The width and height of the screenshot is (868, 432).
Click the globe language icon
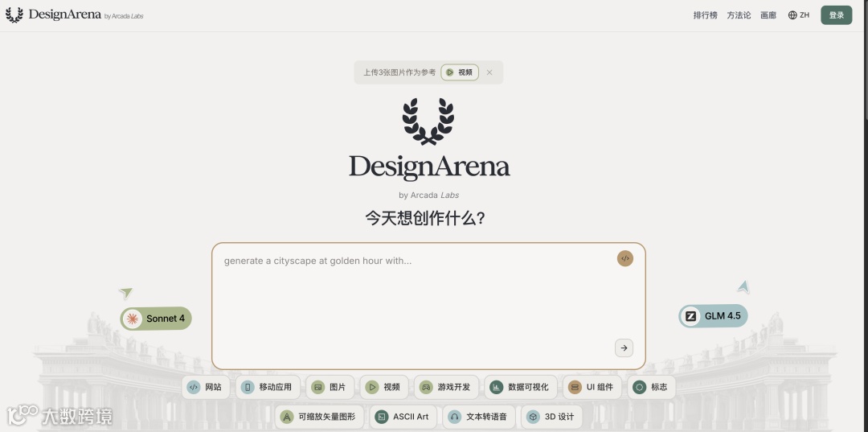792,15
